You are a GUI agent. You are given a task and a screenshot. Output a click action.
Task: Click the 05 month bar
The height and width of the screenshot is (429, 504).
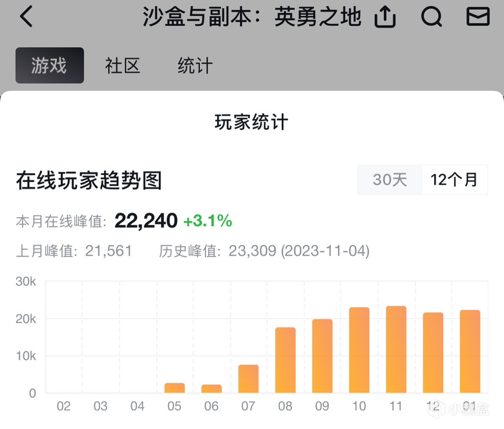174,388
